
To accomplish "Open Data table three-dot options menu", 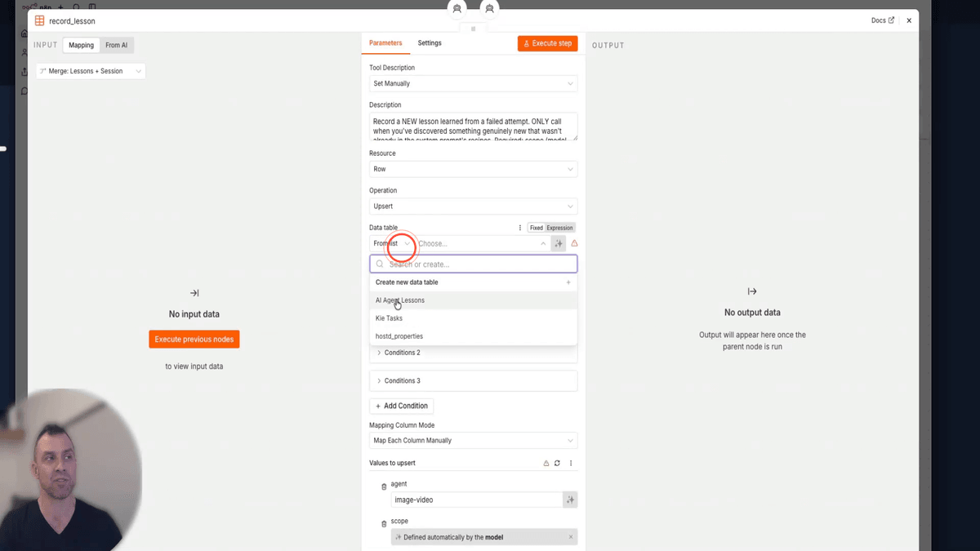I will [520, 228].
